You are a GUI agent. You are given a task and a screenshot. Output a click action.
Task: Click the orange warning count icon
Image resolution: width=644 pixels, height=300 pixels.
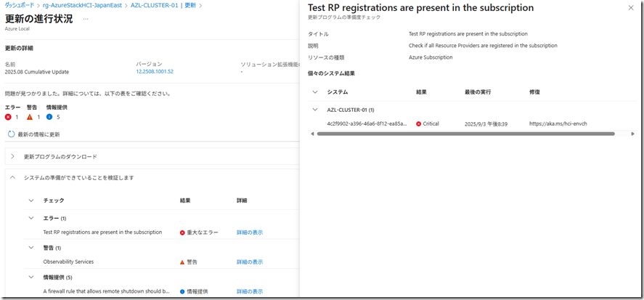point(30,117)
